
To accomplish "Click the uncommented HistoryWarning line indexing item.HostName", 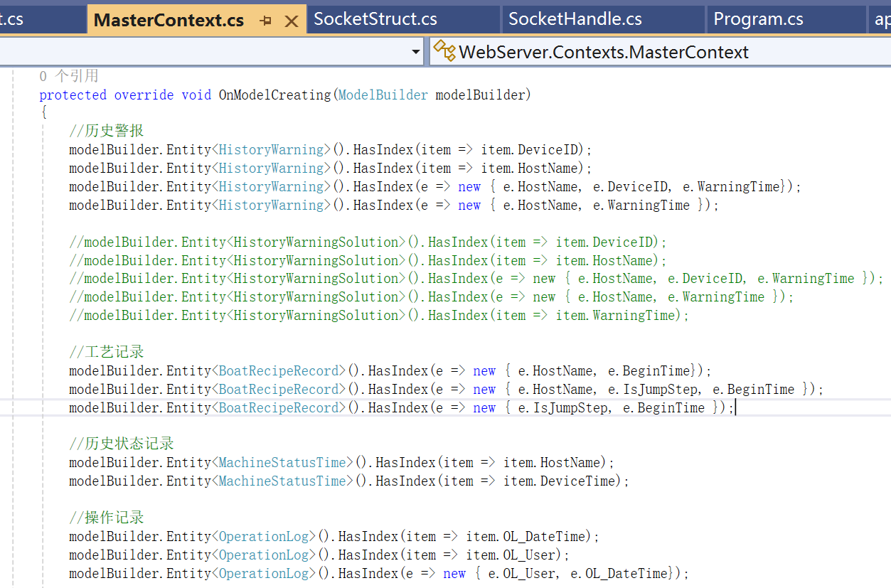I will tap(331, 168).
